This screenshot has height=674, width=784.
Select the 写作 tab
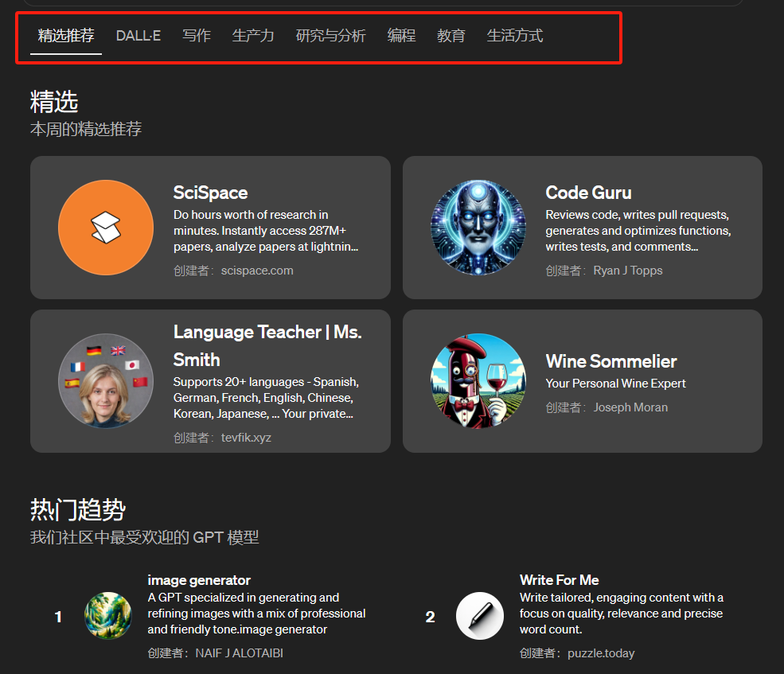coord(197,36)
